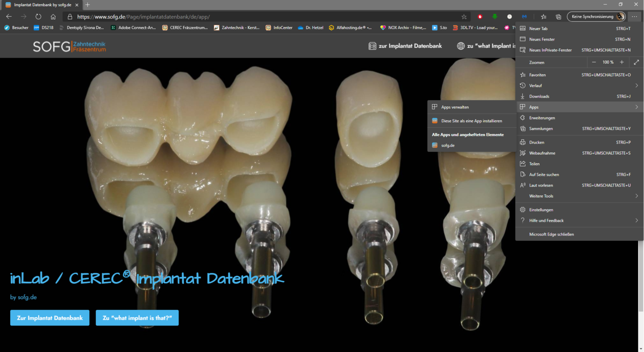This screenshot has height=352, width=644.
Task: Close the three-dots settings menu
Action: (634, 17)
